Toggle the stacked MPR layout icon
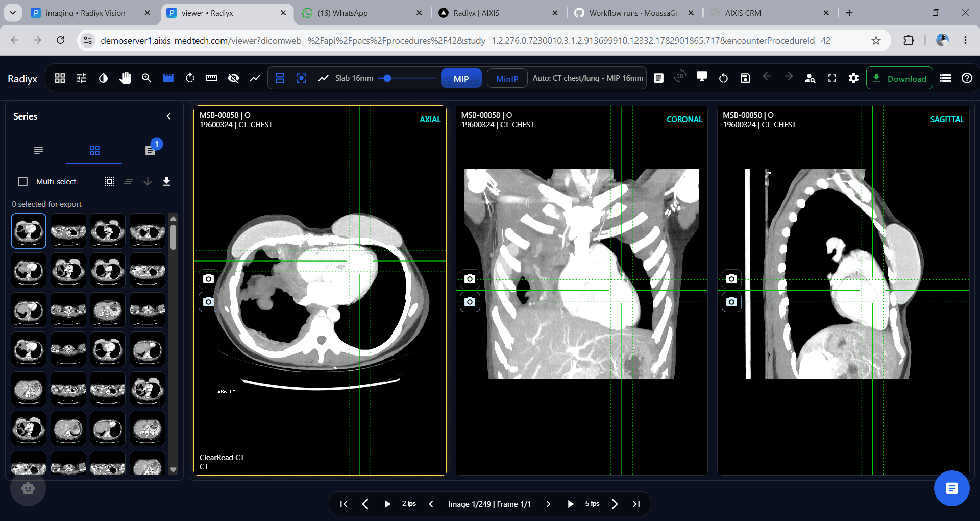This screenshot has width=980, height=521. click(280, 78)
